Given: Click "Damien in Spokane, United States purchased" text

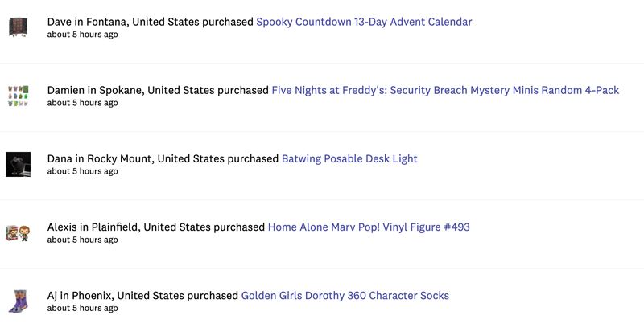Looking at the screenshot, I should click(158, 90).
